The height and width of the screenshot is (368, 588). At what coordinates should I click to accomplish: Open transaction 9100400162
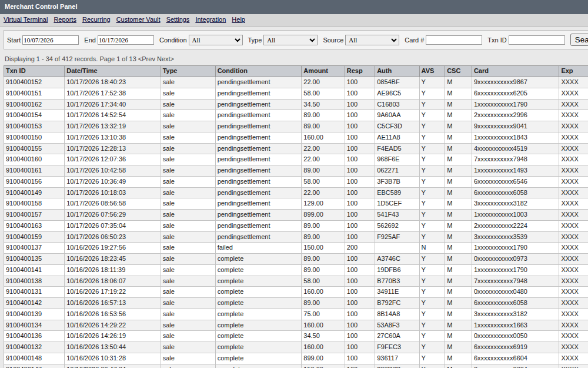tap(24, 104)
